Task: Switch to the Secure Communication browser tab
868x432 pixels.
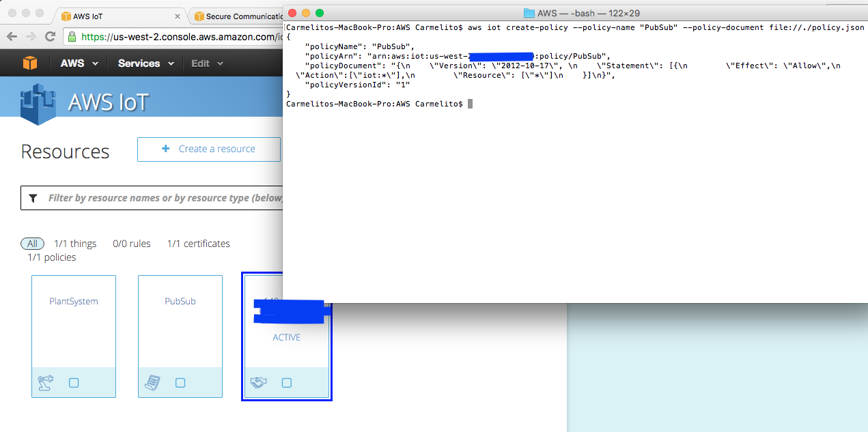Action: click(x=234, y=16)
